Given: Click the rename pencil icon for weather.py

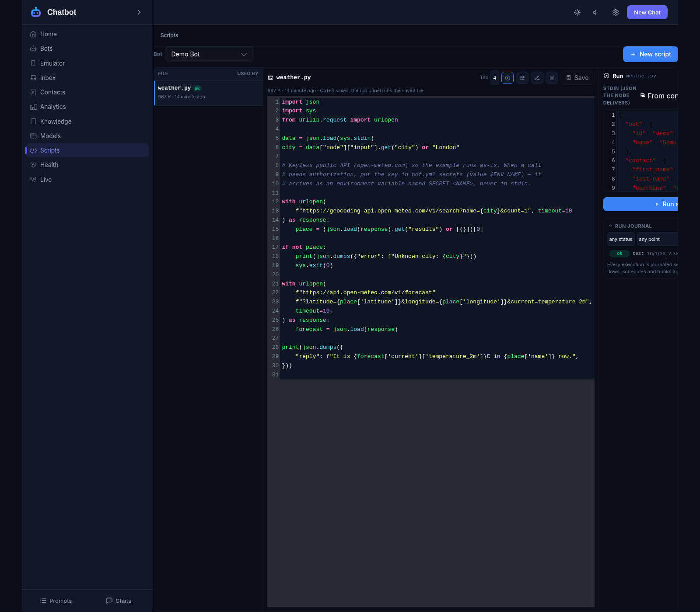Looking at the screenshot, I should pos(537,78).
